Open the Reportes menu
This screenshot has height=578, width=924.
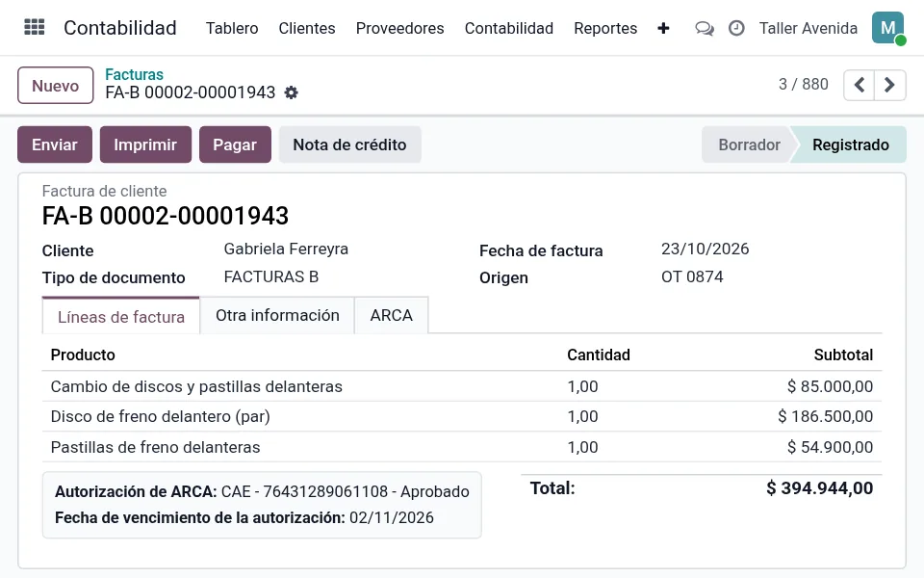pyautogui.click(x=605, y=28)
